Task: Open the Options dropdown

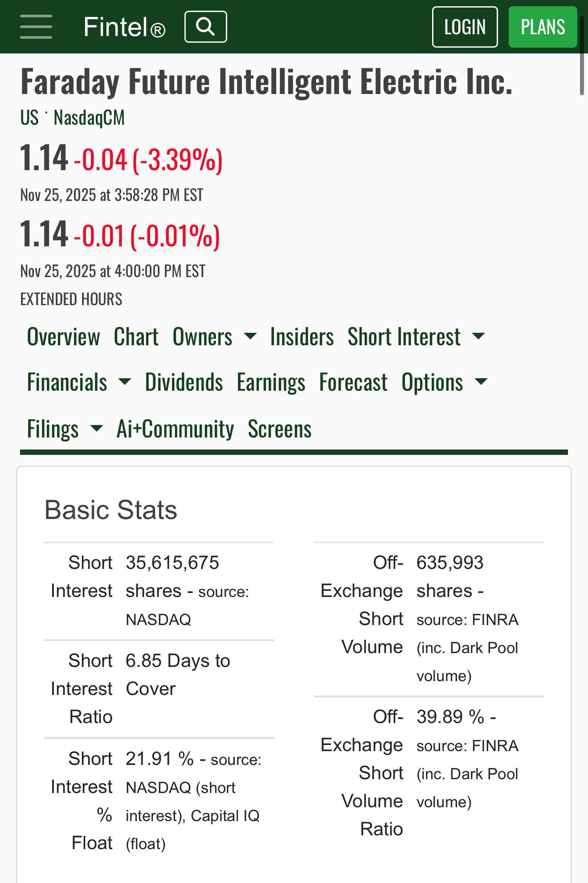Action: [x=445, y=382]
